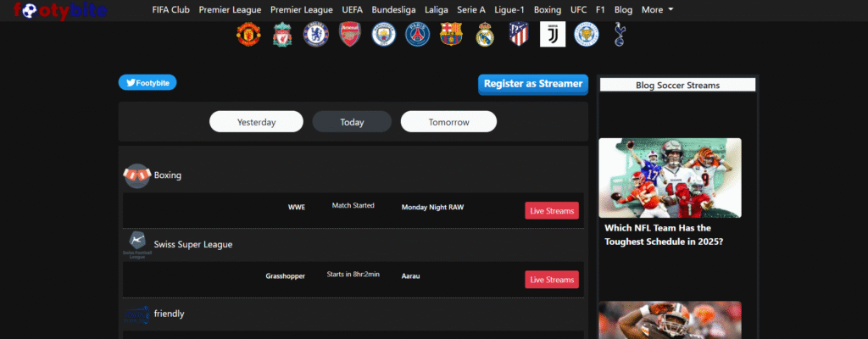Click the Arsenal club crest
This screenshot has height=339, width=868.
350,35
